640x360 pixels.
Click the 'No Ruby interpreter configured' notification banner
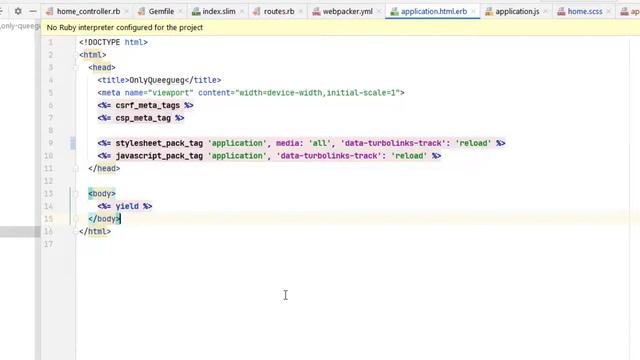click(340, 27)
